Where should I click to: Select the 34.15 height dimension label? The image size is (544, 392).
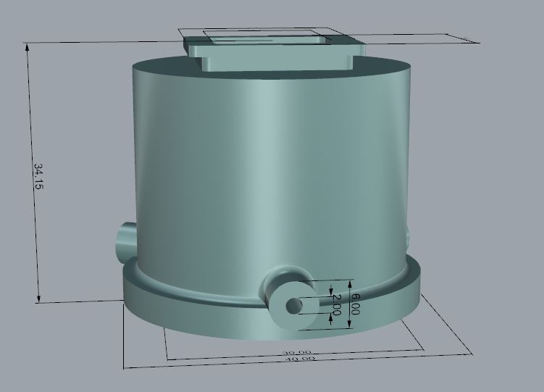point(39,176)
